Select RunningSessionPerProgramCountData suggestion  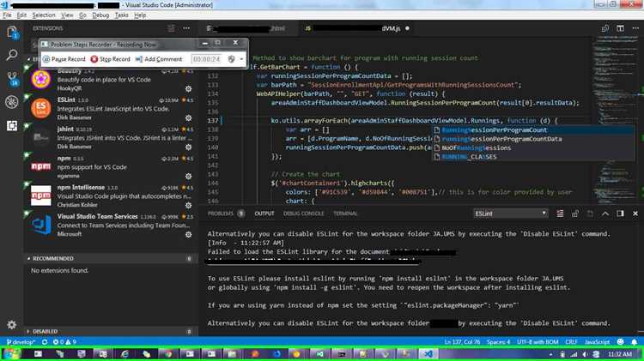click(532, 139)
